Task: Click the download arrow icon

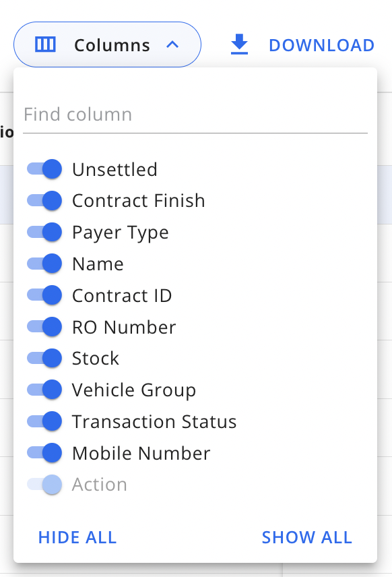Action: pyautogui.click(x=239, y=44)
